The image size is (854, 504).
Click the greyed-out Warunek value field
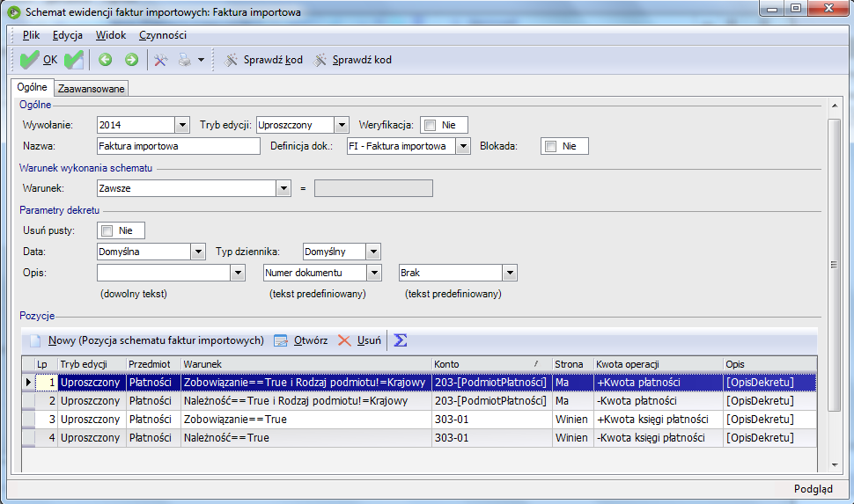[373, 189]
